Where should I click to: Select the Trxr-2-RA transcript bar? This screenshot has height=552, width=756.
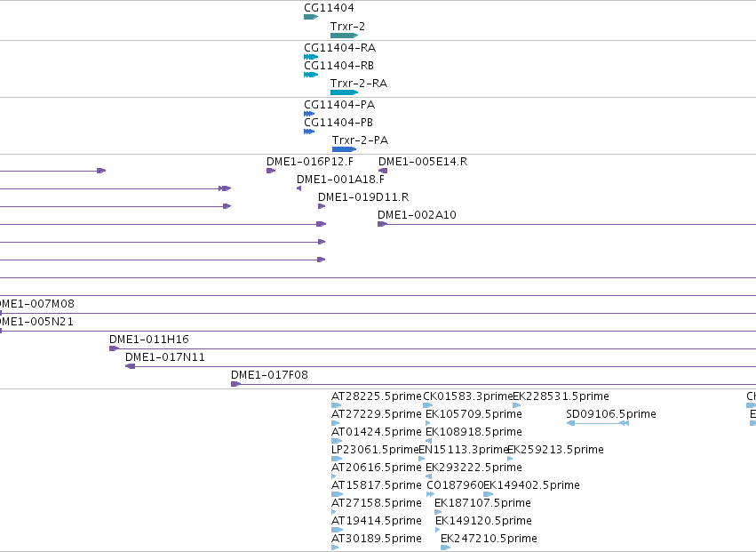[x=345, y=92]
